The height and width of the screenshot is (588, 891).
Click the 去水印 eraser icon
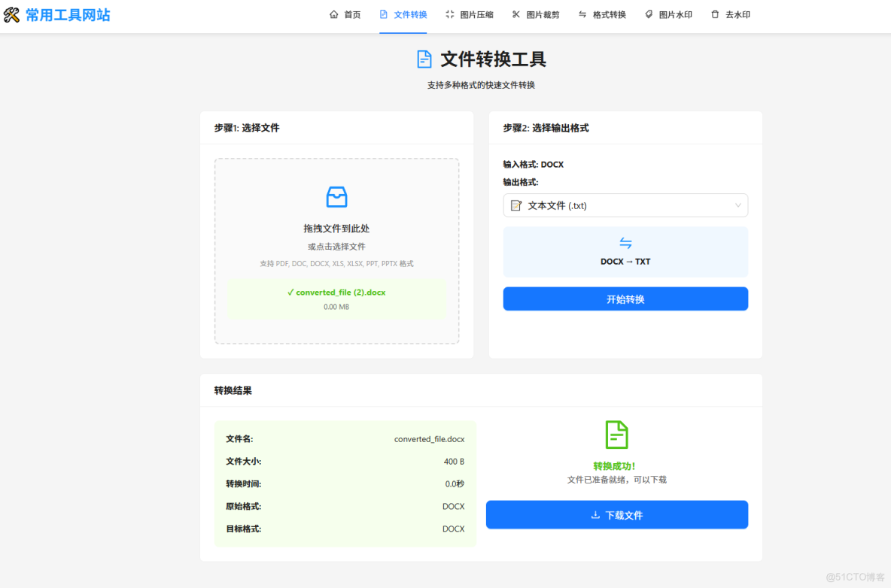coord(714,14)
